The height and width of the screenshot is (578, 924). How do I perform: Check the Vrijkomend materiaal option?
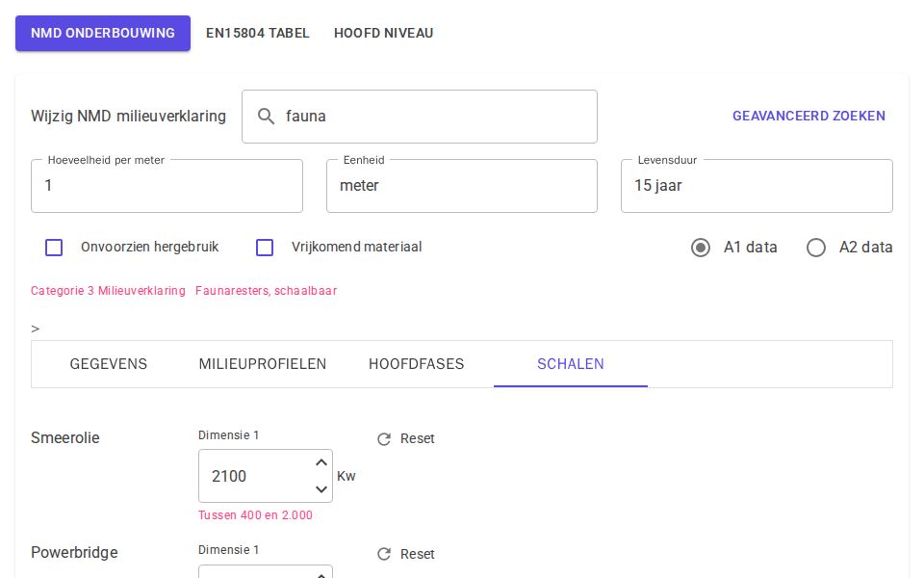click(x=265, y=248)
